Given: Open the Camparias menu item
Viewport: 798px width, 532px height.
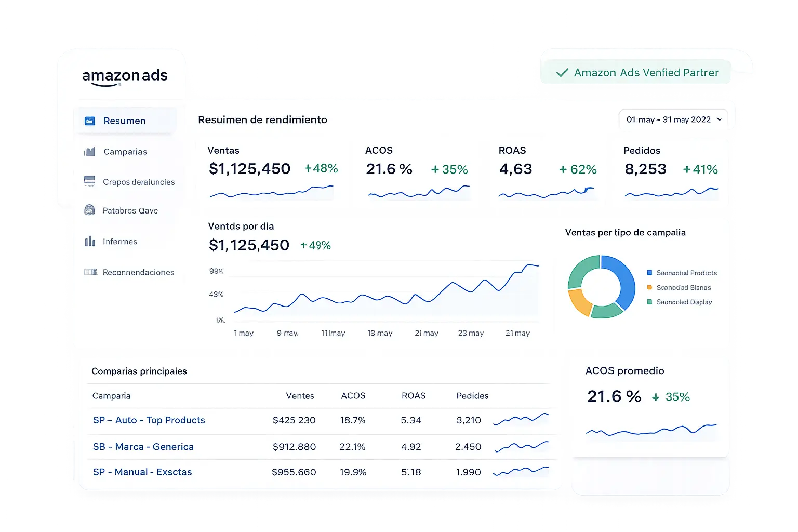Looking at the screenshot, I should tap(125, 152).
